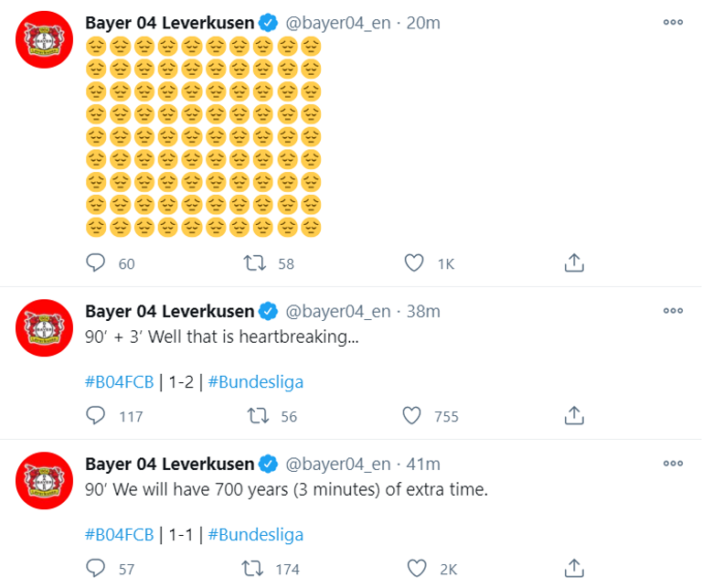Like the tweet with 755 likes
This screenshot has width=702, height=588.
tap(414, 416)
